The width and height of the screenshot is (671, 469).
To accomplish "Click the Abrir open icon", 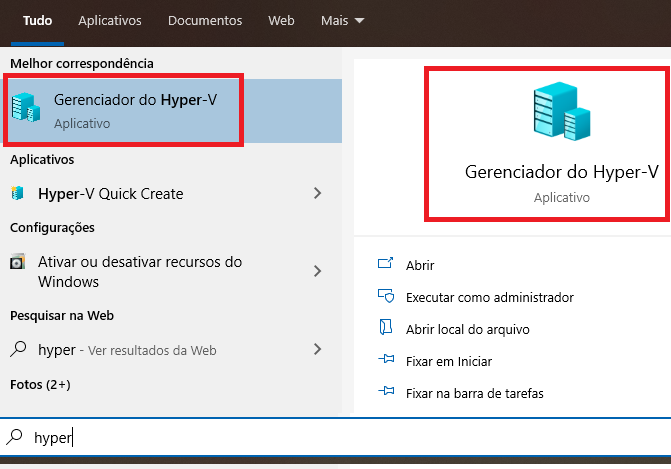I will 385,265.
